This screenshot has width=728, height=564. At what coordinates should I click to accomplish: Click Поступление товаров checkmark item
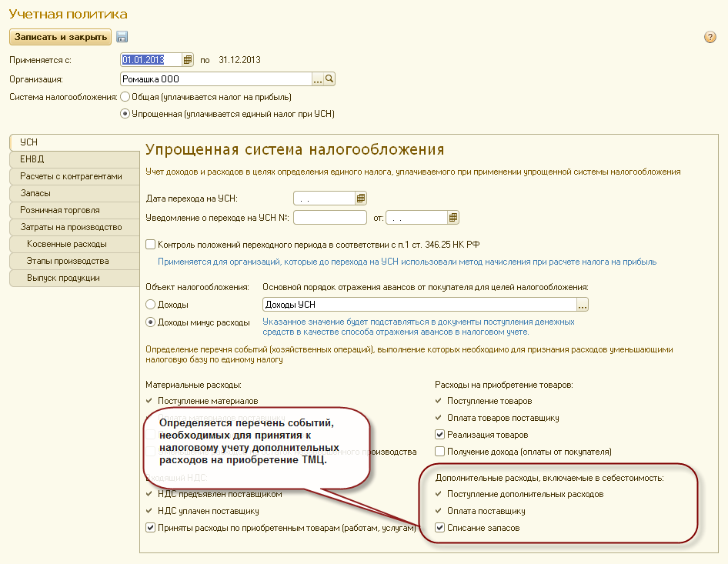(x=484, y=401)
